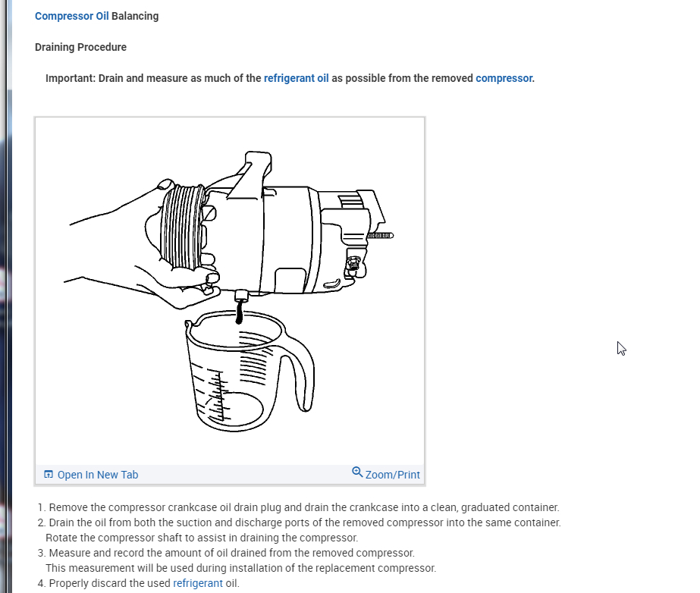Open the Compressor Oil link in the heading
This screenshot has width=700, height=593.
tap(72, 16)
